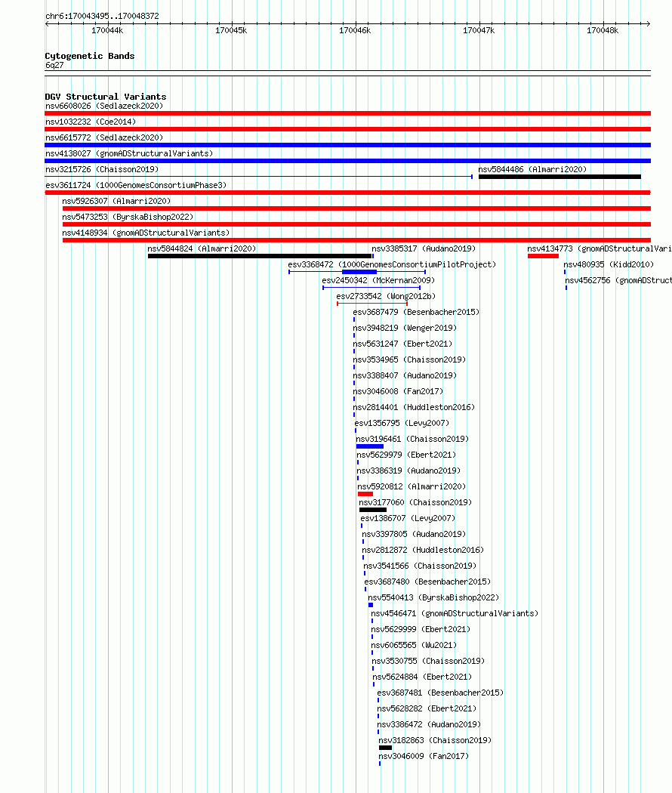Select nsv3541566 (Chaisson2019) label
The image size is (672, 793).
click(x=420, y=566)
